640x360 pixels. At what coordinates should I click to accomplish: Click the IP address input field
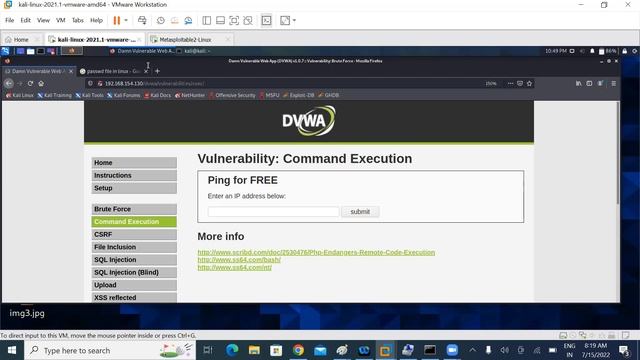pos(273,212)
